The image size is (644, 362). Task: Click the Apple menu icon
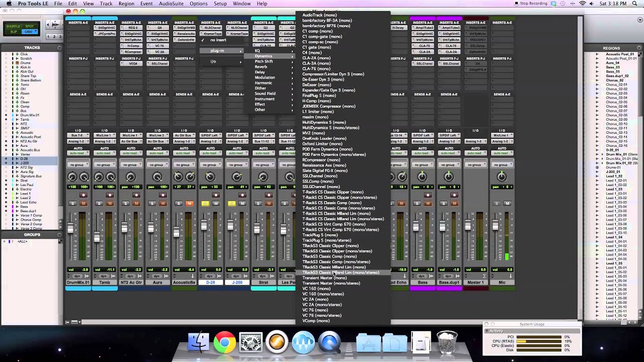(x=9, y=4)
